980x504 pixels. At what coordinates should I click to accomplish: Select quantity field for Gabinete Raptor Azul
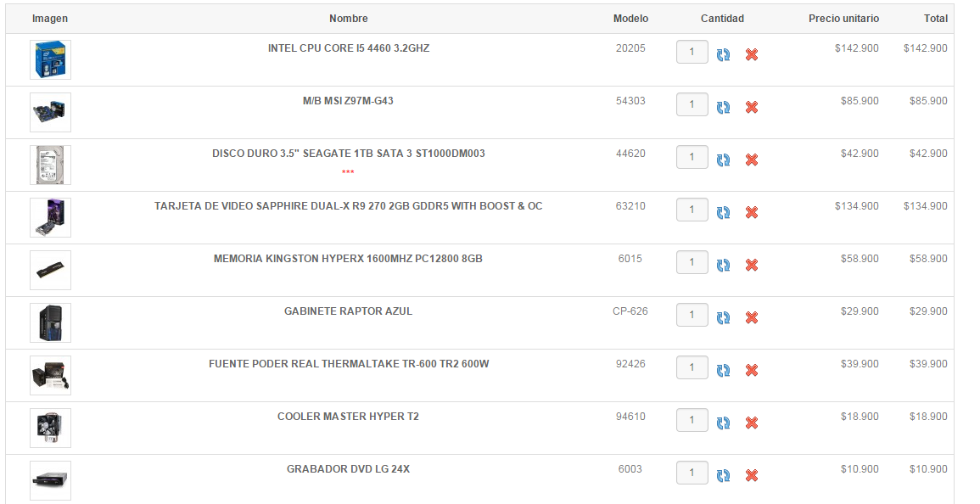692,315
